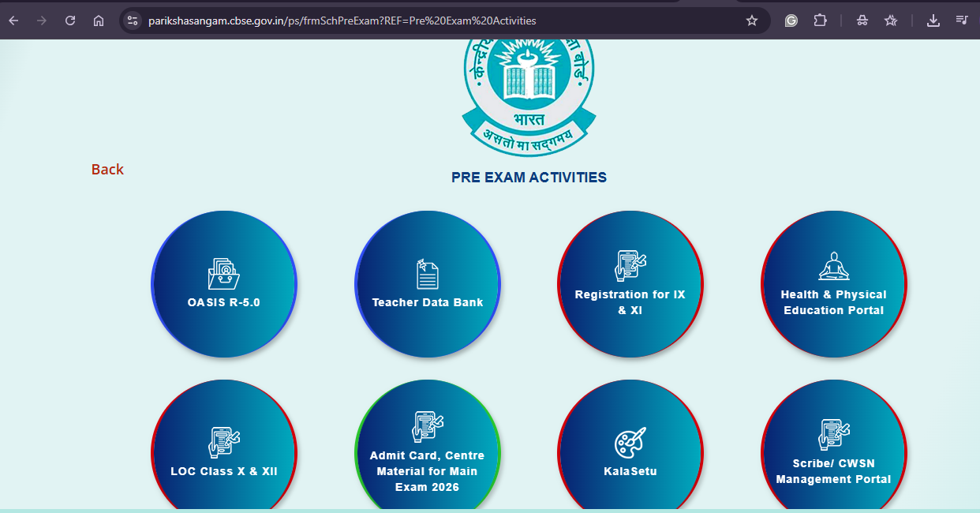Image resolution: width=980 pixels, height=513 pixels.
Task: Open Admit Card, Centre Material 2026
Action: tap(427, 453)
